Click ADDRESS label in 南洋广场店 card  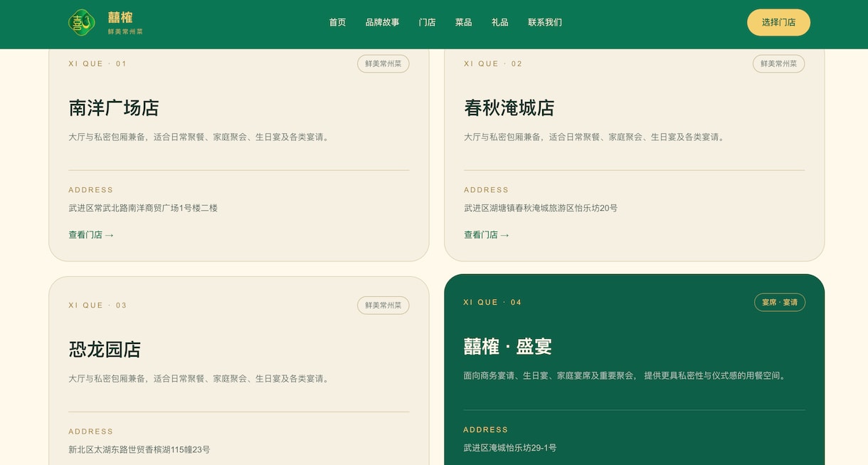tap(91, 189)
